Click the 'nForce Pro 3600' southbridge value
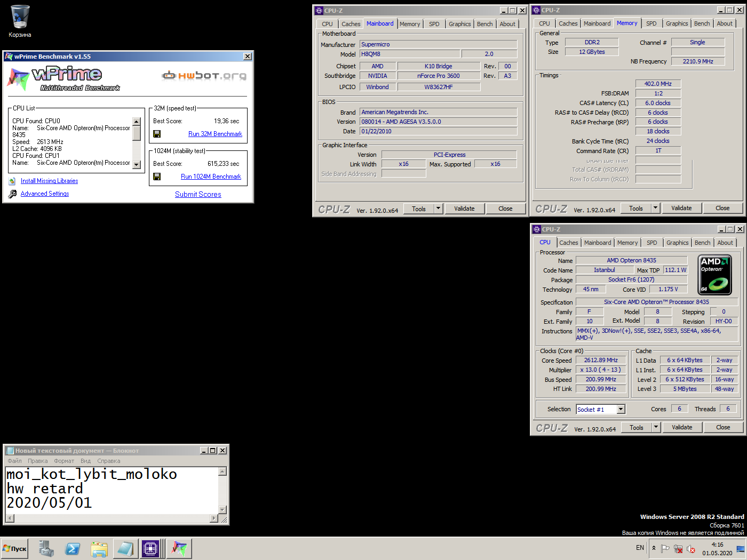 point(438,76)
